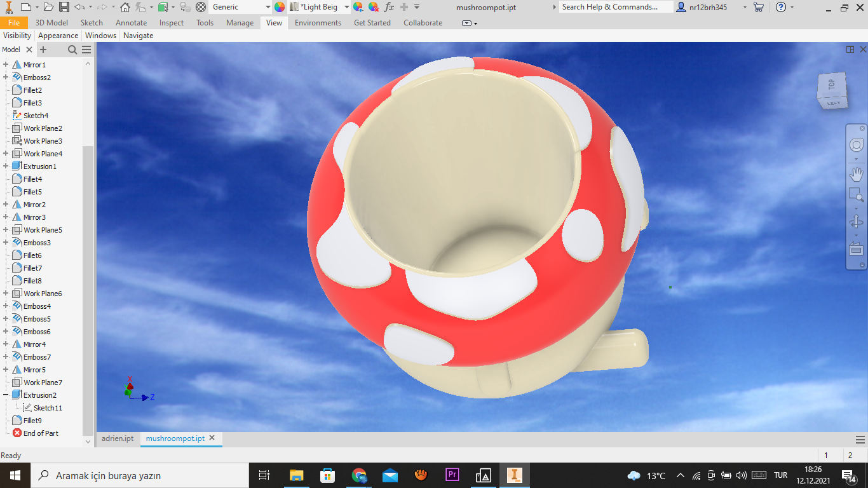Viewport: 868px width, 488px height.
Task: Open the Manage ribbon tab
Action: (240, 23)
